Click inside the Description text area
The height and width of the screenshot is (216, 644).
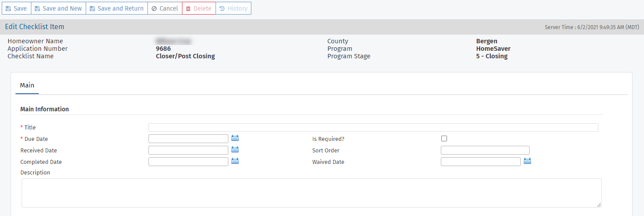point(311,193)
